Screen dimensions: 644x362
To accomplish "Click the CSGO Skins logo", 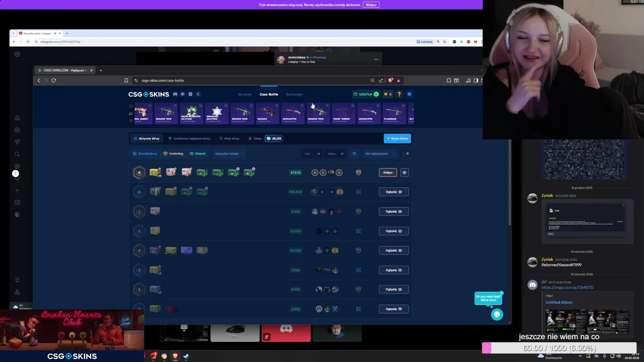I will 148,94.
